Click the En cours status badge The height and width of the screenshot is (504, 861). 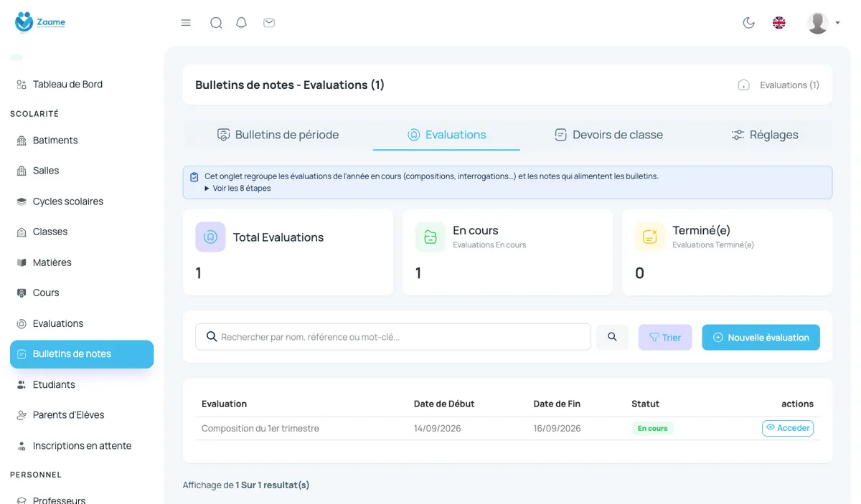(x=652, y=429)
